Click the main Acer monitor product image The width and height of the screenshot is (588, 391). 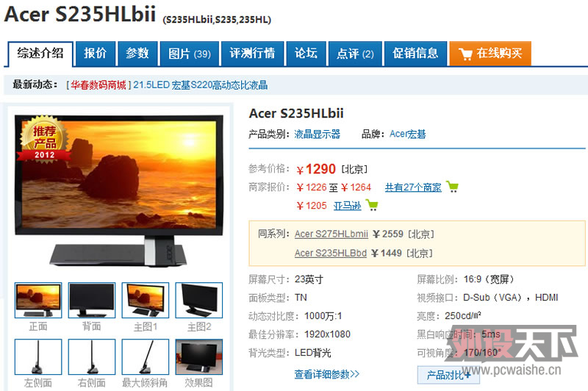tap(119, 190)
